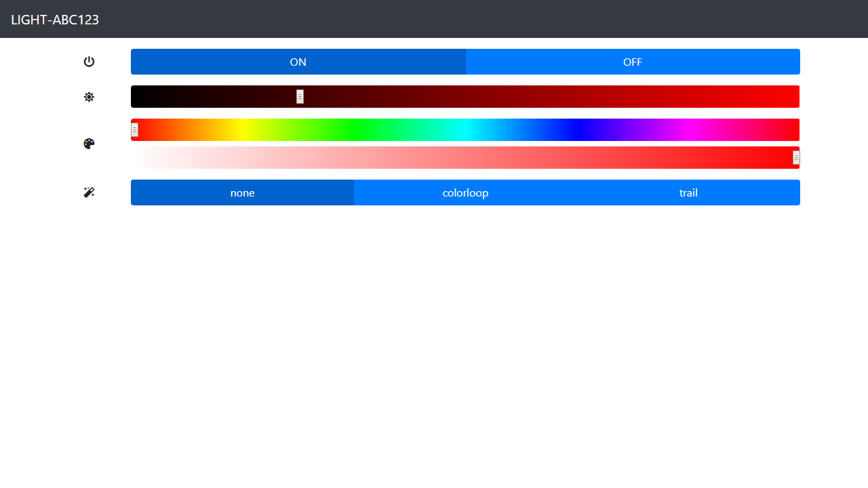Click the brightness slider handle

(300, 97)
